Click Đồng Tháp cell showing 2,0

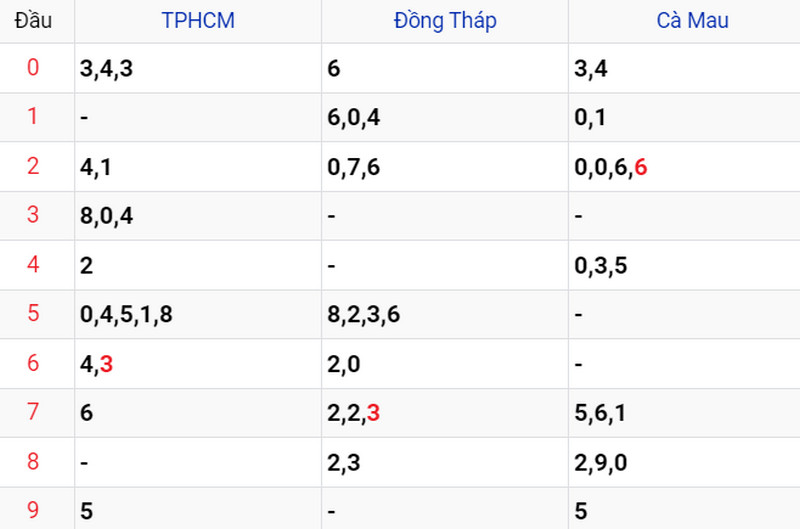click(x=445, y=364)
